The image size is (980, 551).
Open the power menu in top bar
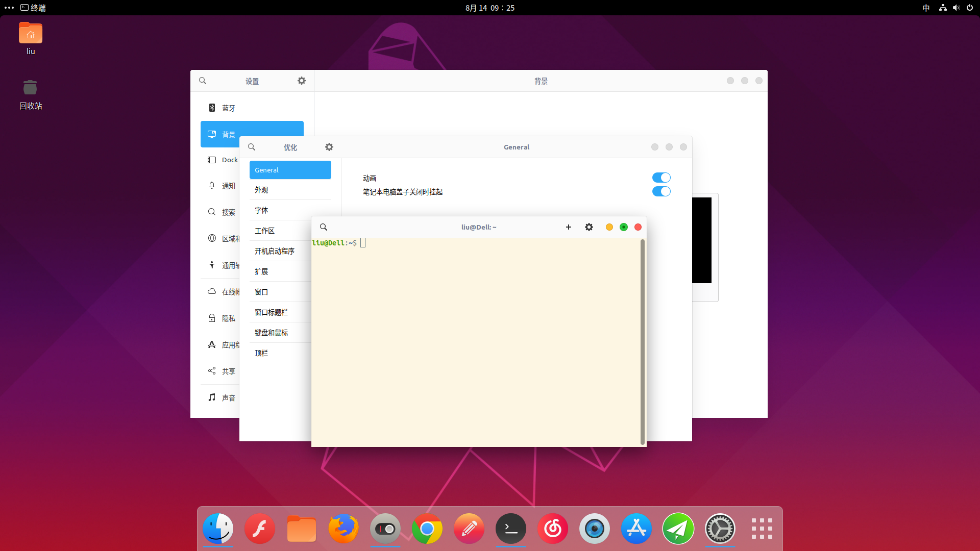pyautogui.click(x=970, y=8)
